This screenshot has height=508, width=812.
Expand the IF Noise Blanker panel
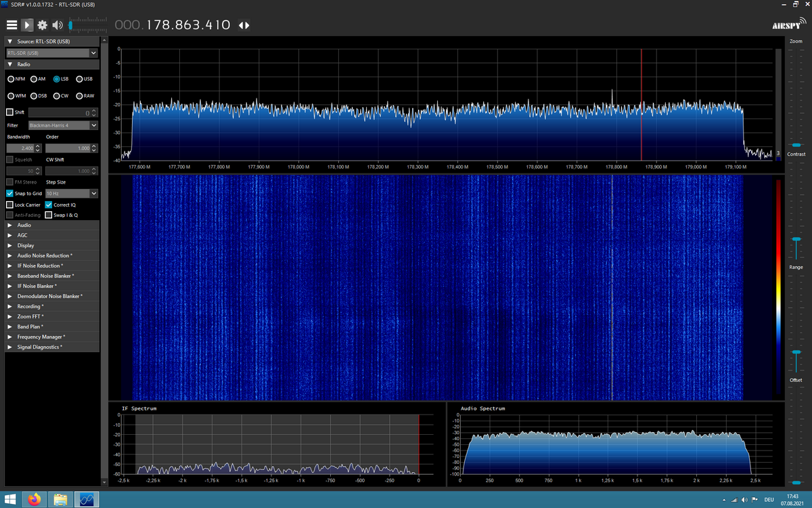pos(52,286)
